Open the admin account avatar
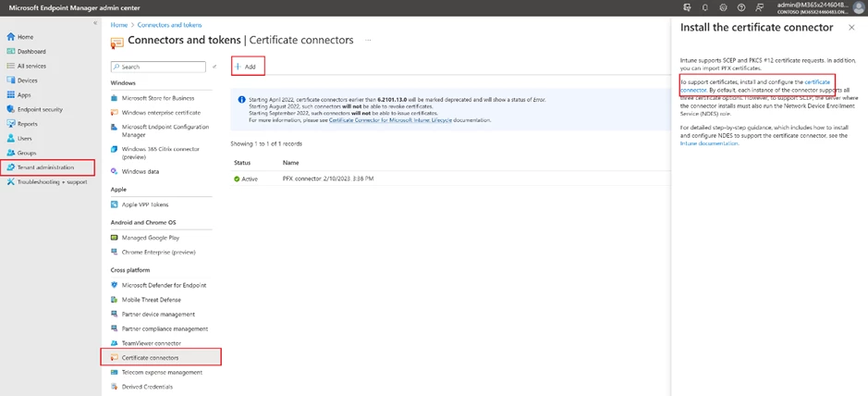 click(858, 7)
